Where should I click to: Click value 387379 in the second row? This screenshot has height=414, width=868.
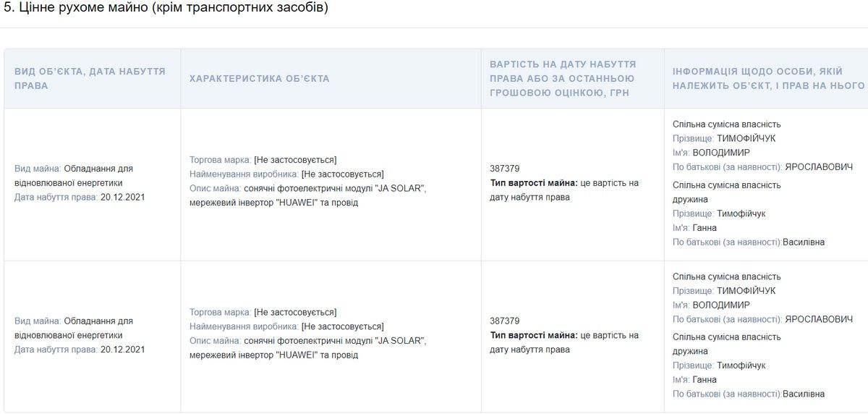point(504,321)
